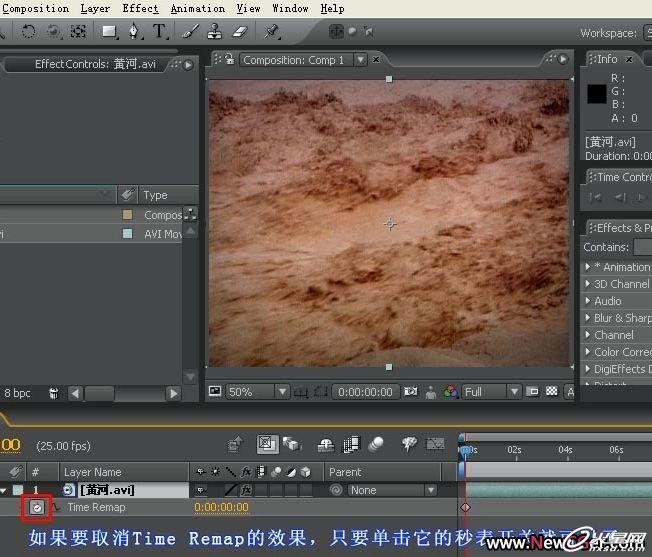This screenshot has width=652, height=557.
Task: Toggle the Time Remap stopwatch
Action: 37,508
